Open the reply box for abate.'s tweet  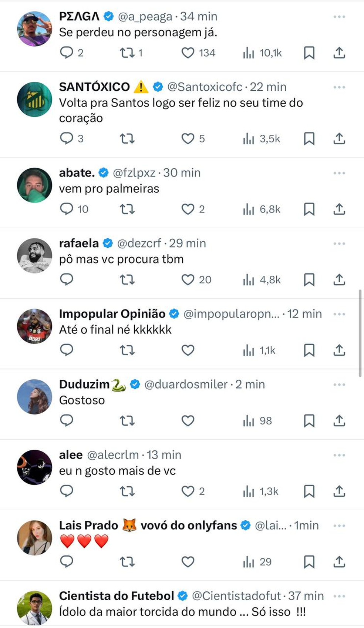pos(67,209)
